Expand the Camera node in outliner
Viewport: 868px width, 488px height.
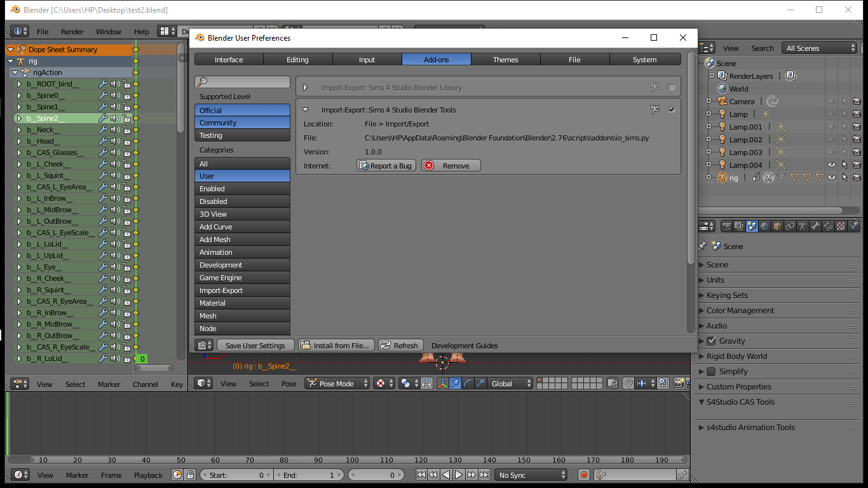click(709, 102)
